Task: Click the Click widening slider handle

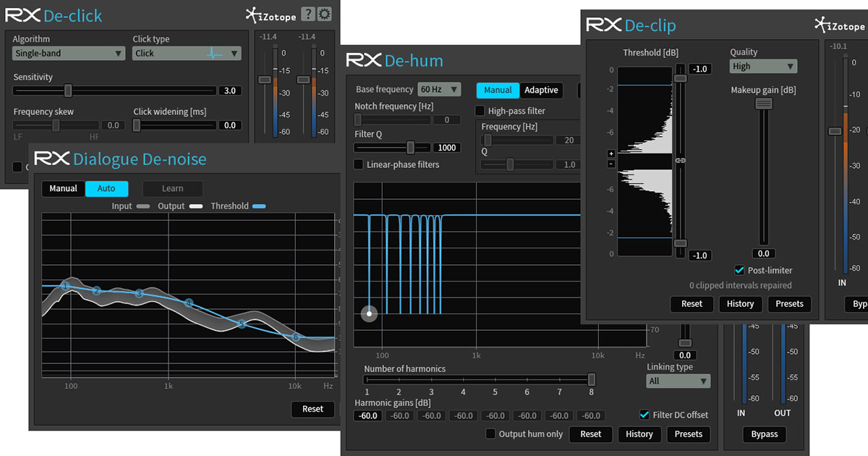Action: point(137,125)
